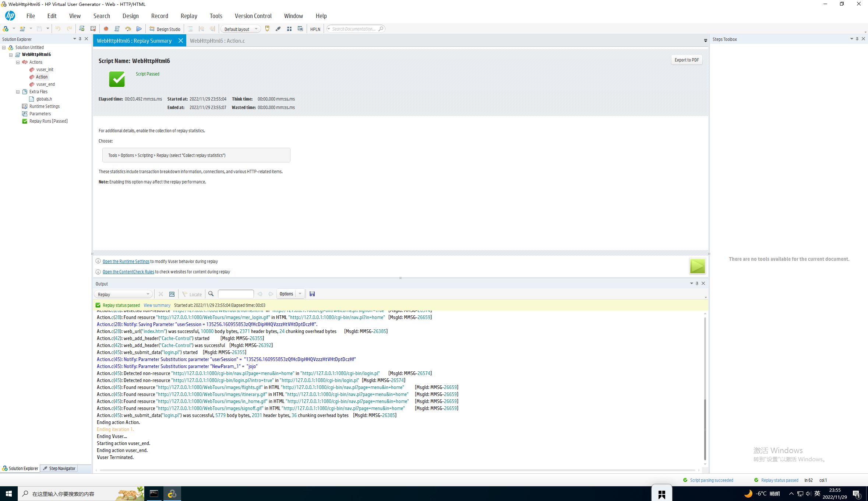Click the magnifier search icon in Output toolbar
This screenshot has height=501, width=868.
point(211,294)
